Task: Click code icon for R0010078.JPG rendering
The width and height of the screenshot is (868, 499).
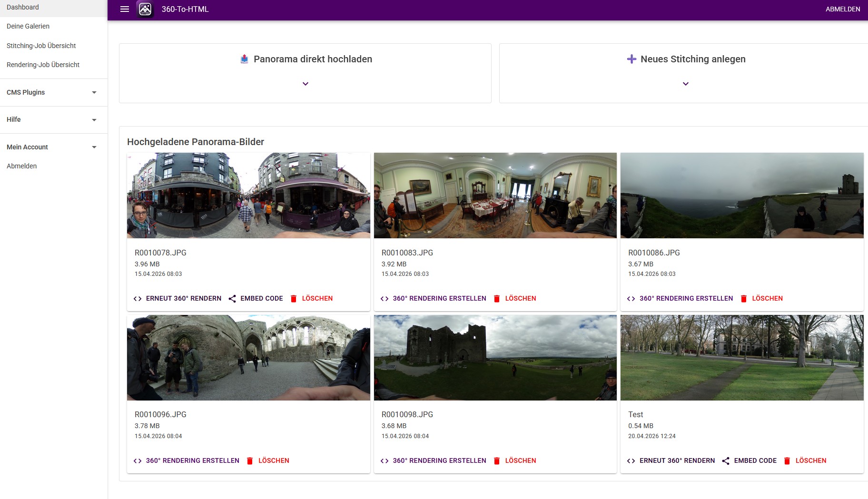Action: click(138, 299)
